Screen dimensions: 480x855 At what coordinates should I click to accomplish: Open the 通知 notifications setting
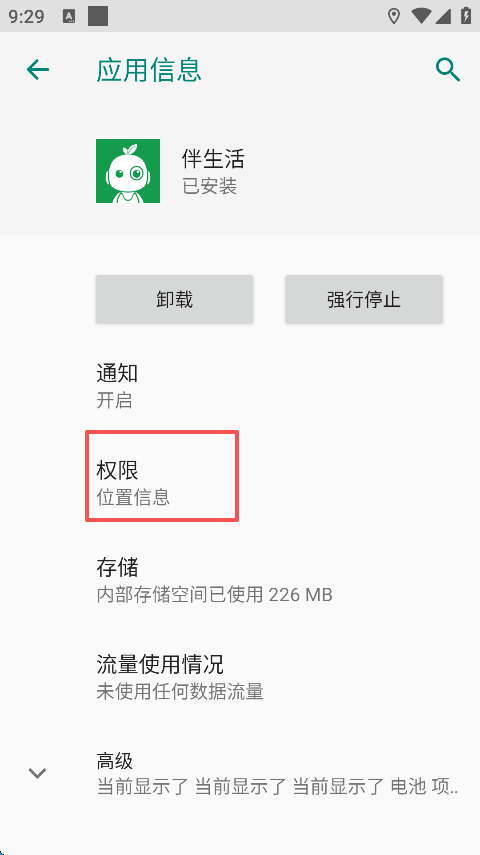coord(240,387)
